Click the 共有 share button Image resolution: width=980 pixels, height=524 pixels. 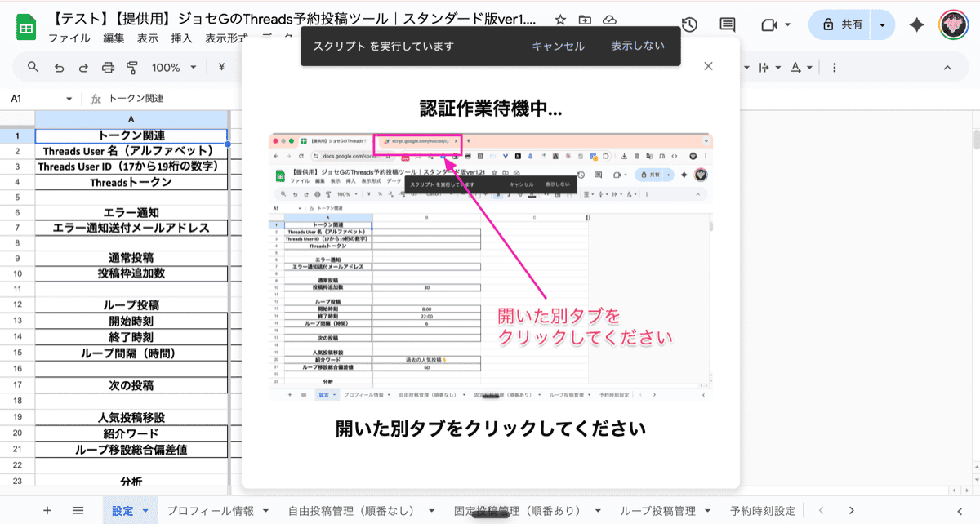tap(841, 25)
